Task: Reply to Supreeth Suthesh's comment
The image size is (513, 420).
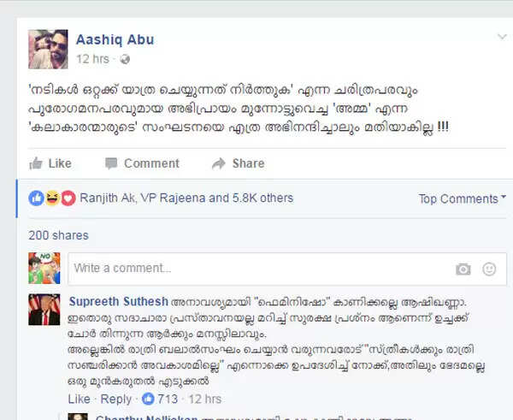Action: click(115, 399)
